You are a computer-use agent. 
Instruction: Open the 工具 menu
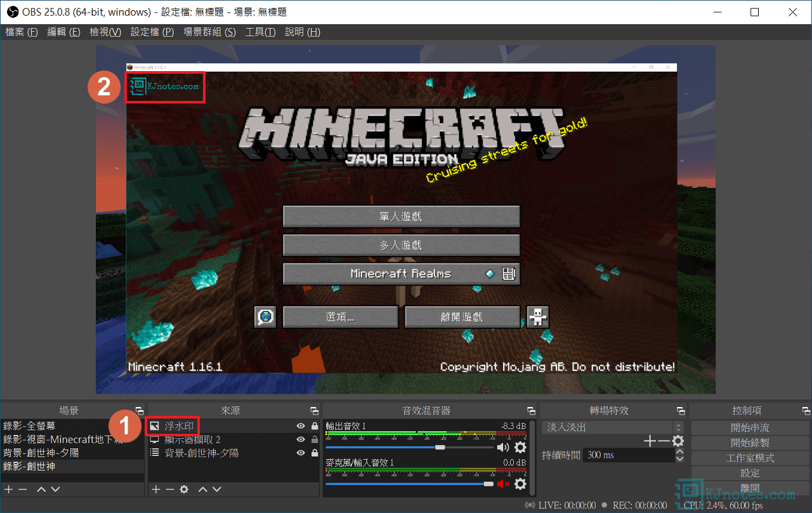point(260,32)
